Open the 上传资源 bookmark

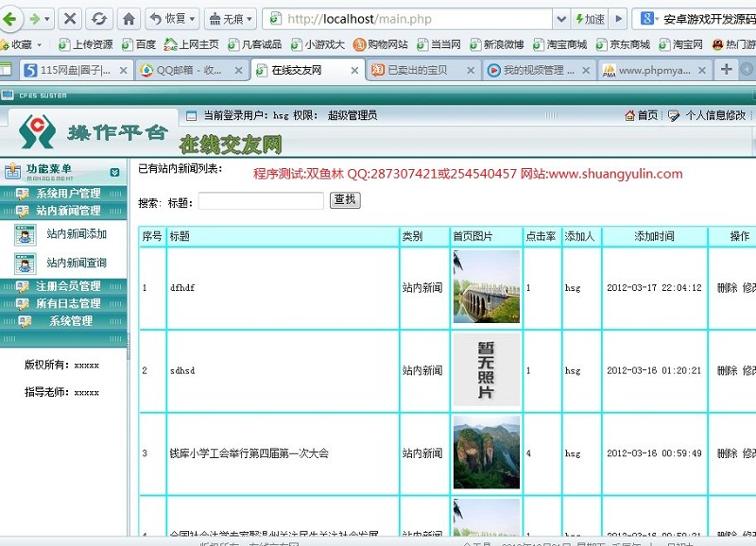point(85,44)
